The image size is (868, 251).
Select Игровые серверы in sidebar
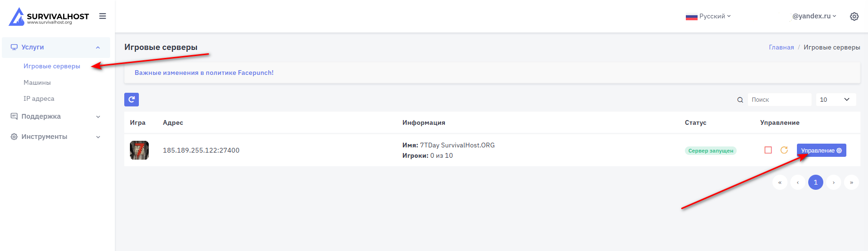[52, 66]
